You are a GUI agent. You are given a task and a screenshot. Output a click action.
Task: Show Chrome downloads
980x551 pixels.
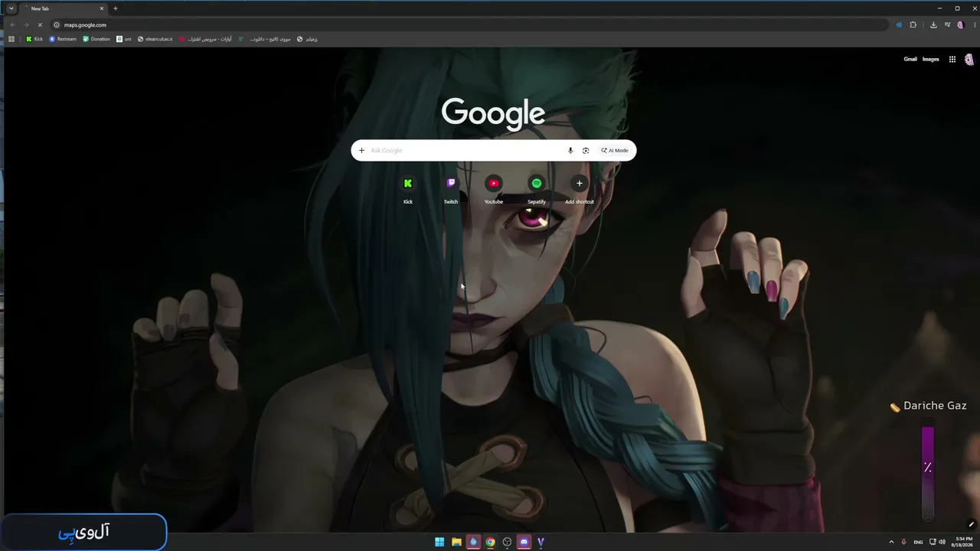point(933,24)
